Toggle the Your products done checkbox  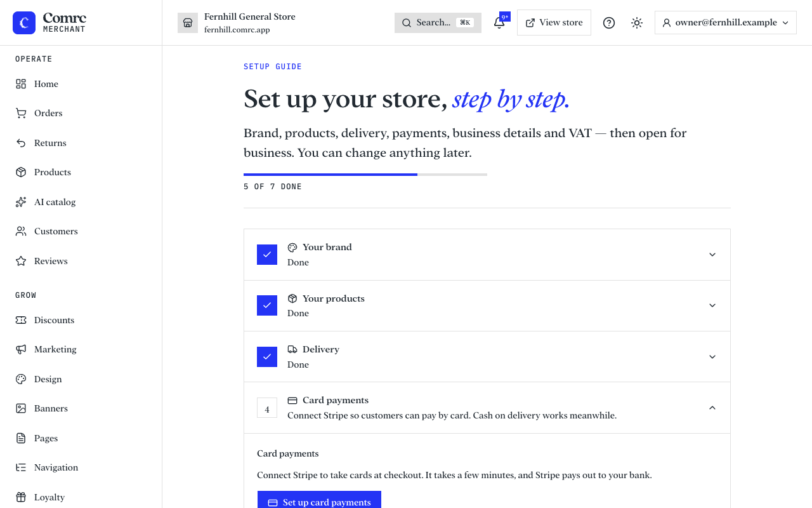267,305
